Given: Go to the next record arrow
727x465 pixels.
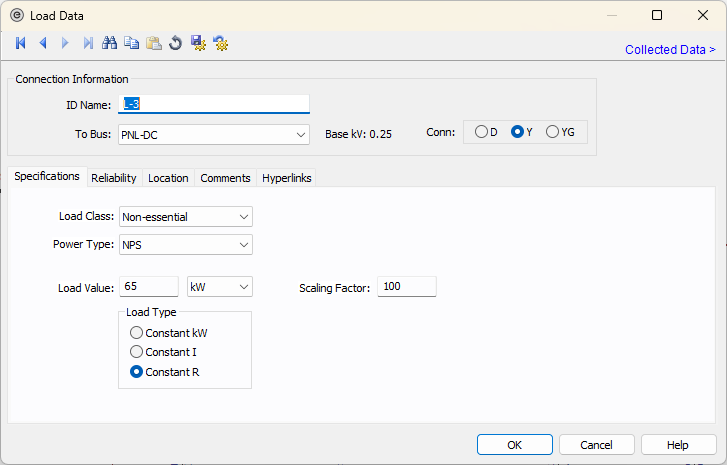Looking at the screenshot, I should [x=65, y=43].
